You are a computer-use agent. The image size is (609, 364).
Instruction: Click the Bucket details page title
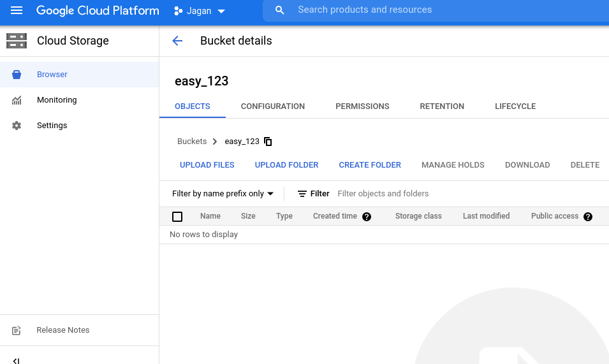(x=236, y=41)
